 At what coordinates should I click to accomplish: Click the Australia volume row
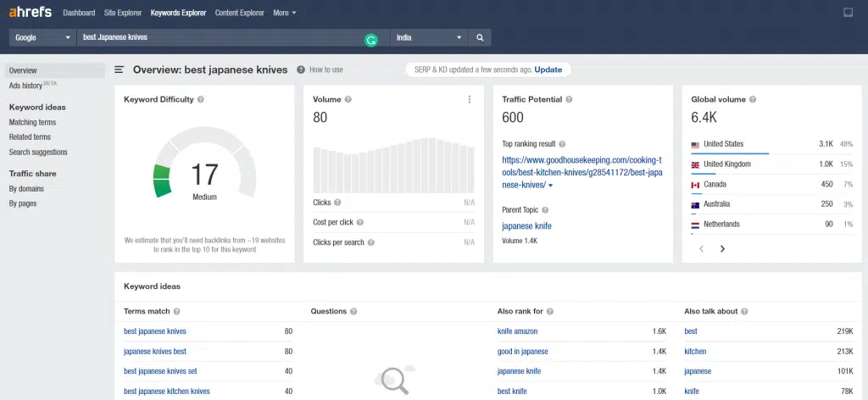(772, 204)
